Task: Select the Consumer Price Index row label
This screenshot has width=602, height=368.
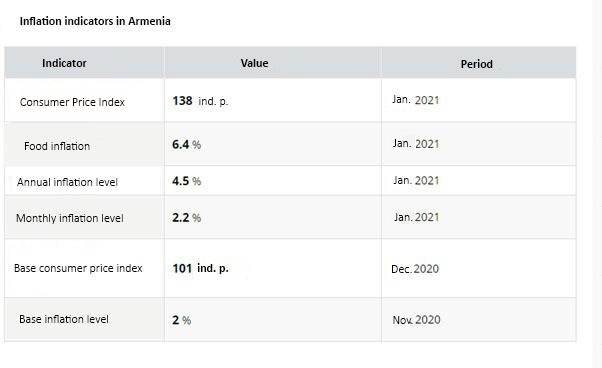Action: click(x=72, y=102)
